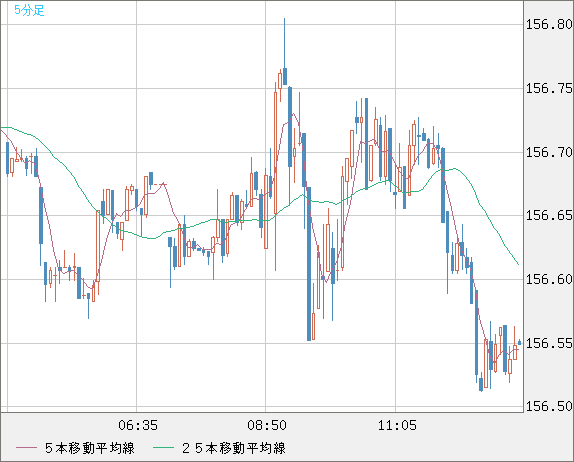Click the 5本移動平均線 legend label
574x462 pixels.
pyautogui.click(x=90, y=448)
